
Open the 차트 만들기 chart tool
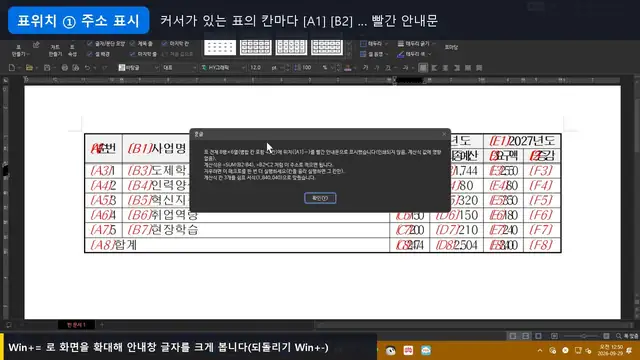pyautogui.click(x=55, y=50)
